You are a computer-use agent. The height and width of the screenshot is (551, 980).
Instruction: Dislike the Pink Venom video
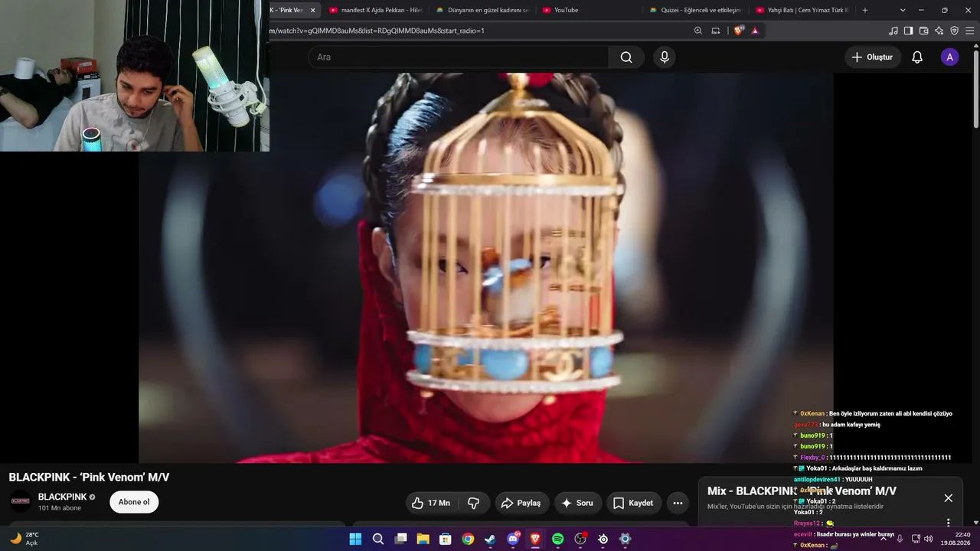tap(474, 503)
